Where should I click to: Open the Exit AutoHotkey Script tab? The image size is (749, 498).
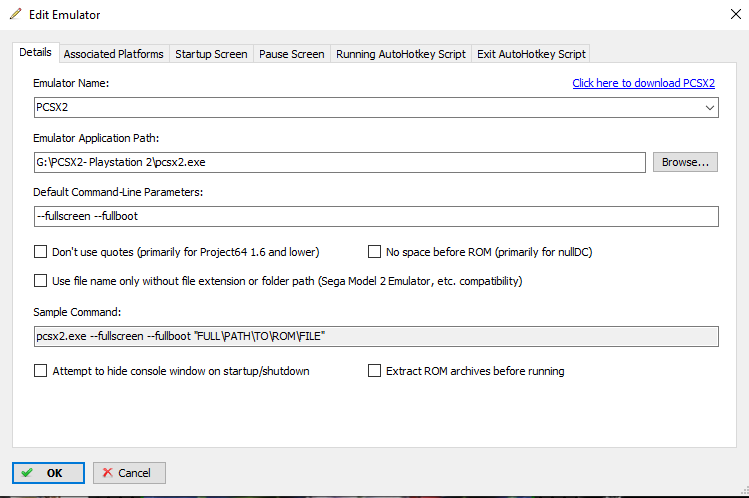(531, 54)
